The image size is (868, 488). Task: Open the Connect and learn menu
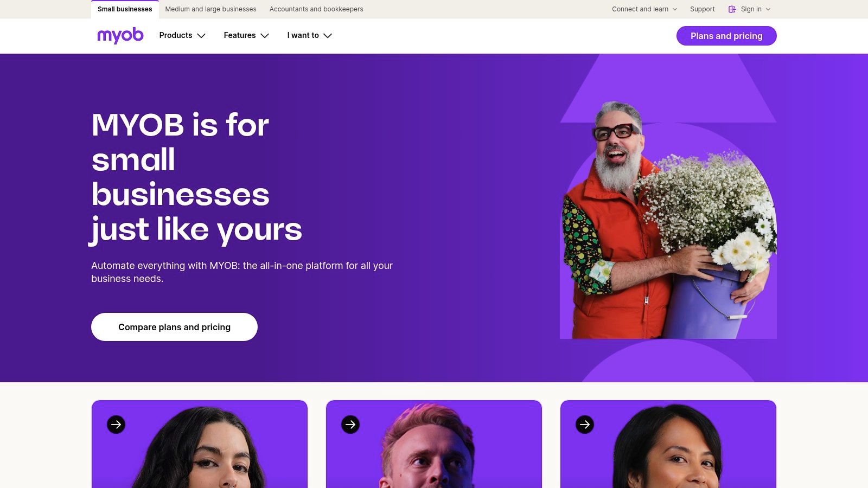[644, 9]
